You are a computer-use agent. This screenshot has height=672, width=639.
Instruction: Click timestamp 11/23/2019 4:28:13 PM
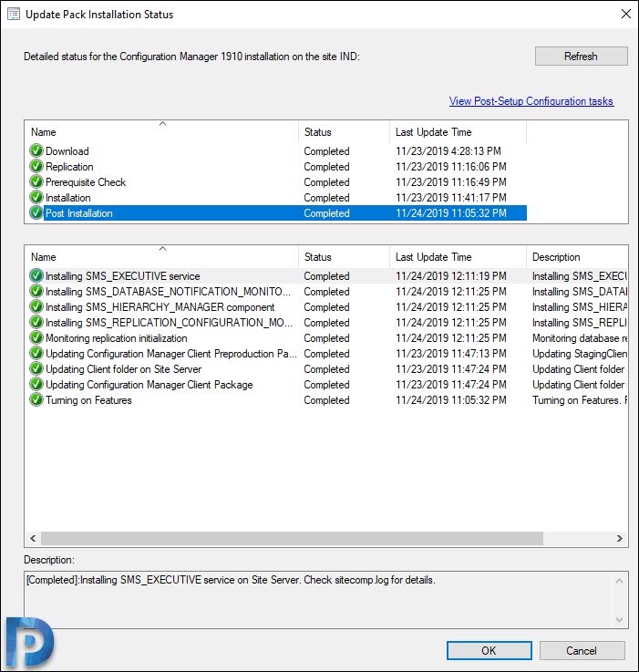coord(448,150)
